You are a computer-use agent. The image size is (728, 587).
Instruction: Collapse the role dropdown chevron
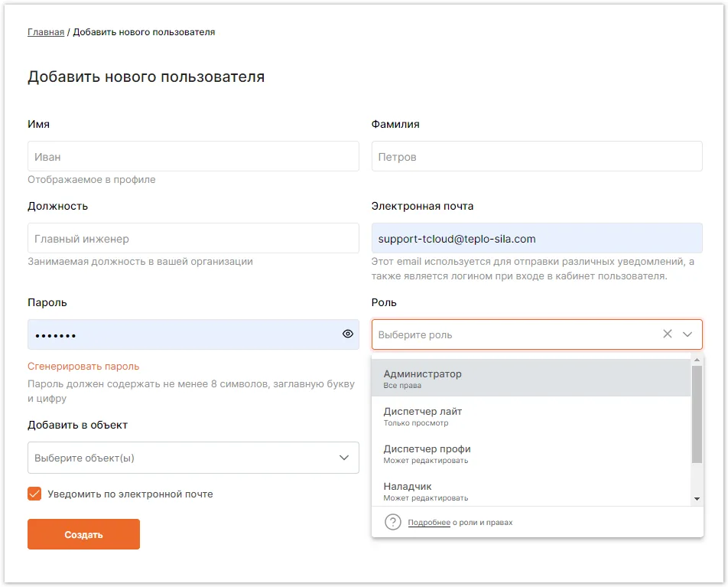(x=687, y=334)
